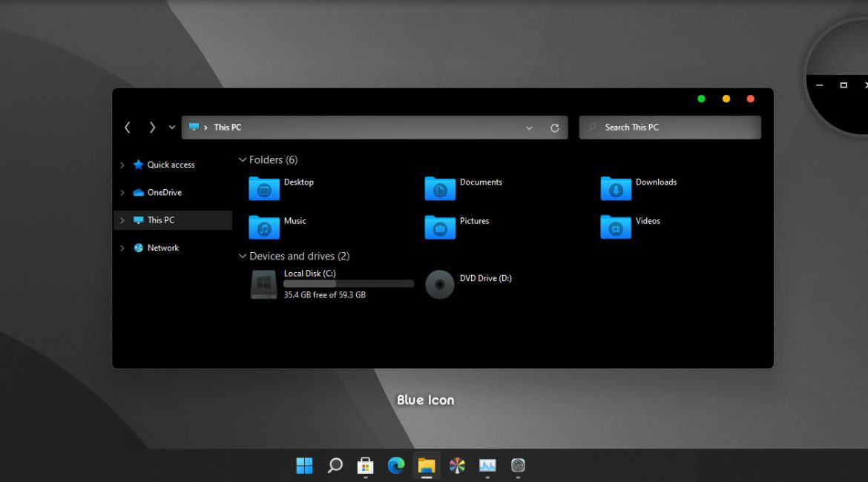Launch Microsoft Edge from taskbar
The height and width of the screenshot is (482, 868).
click(x=396, y=466)
